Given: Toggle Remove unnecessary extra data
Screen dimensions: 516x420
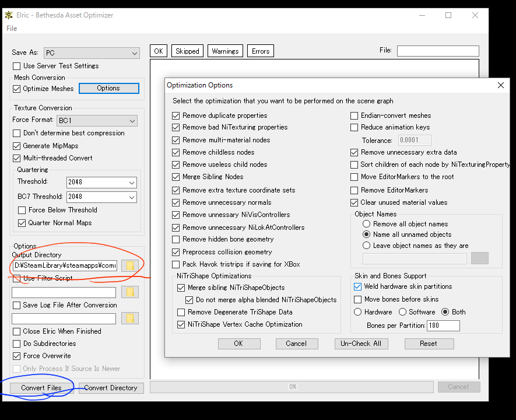Looking at the screenshot, I should (x=354, y=152).
